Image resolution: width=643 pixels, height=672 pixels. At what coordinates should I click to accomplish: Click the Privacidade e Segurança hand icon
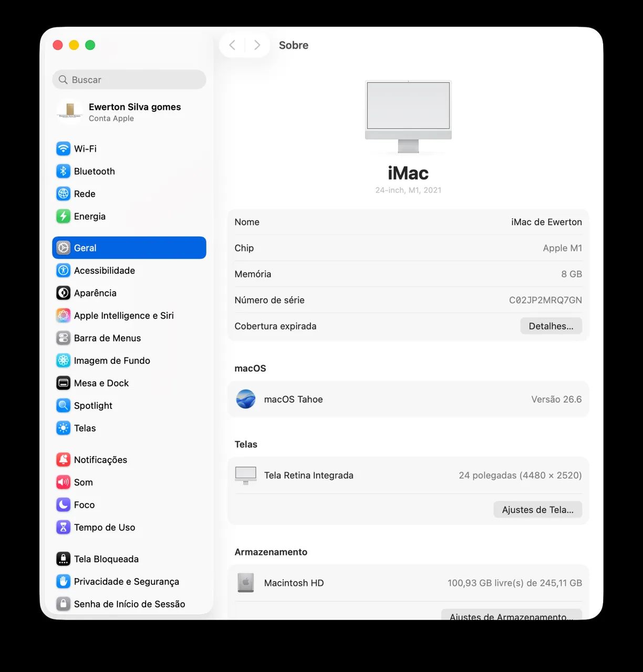click(63, 582)
